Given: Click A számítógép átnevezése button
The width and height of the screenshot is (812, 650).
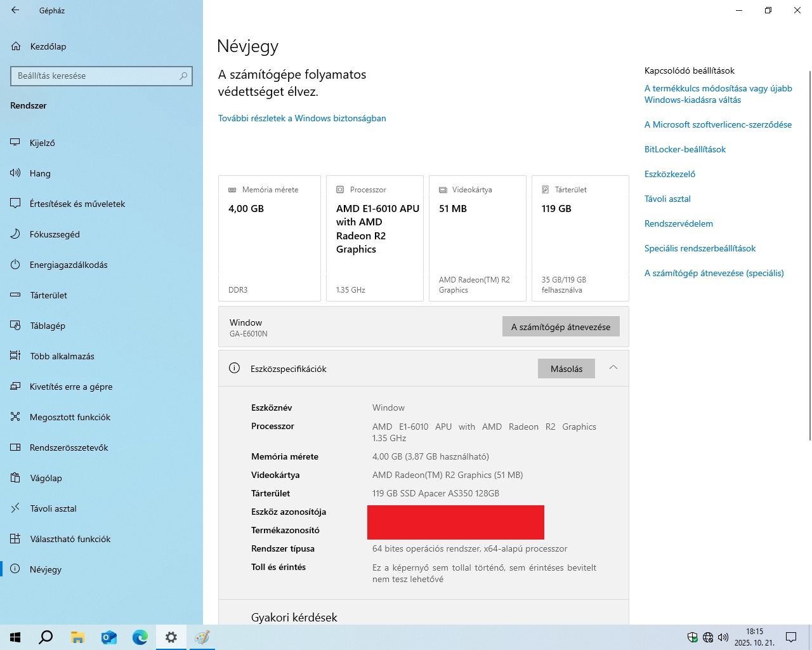Looking at the screenshot, I should coord(561,327).
